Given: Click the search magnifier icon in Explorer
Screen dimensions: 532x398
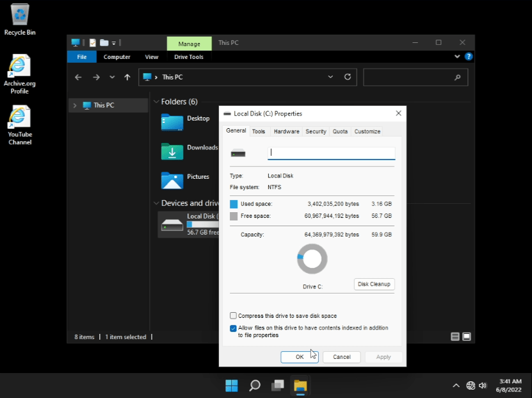Looking at the screenshot, I should coord(457,78).
